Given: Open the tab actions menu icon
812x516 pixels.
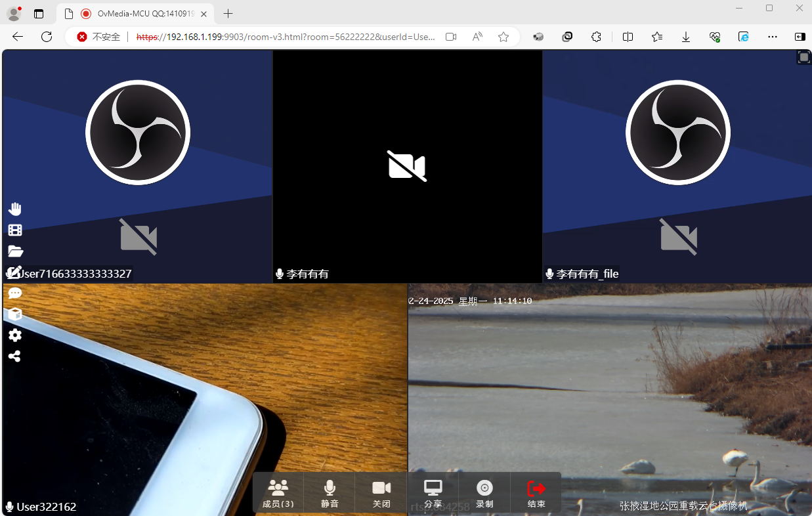Looking at the screenshot, I should pyautogui.click(x=39, y=14).
